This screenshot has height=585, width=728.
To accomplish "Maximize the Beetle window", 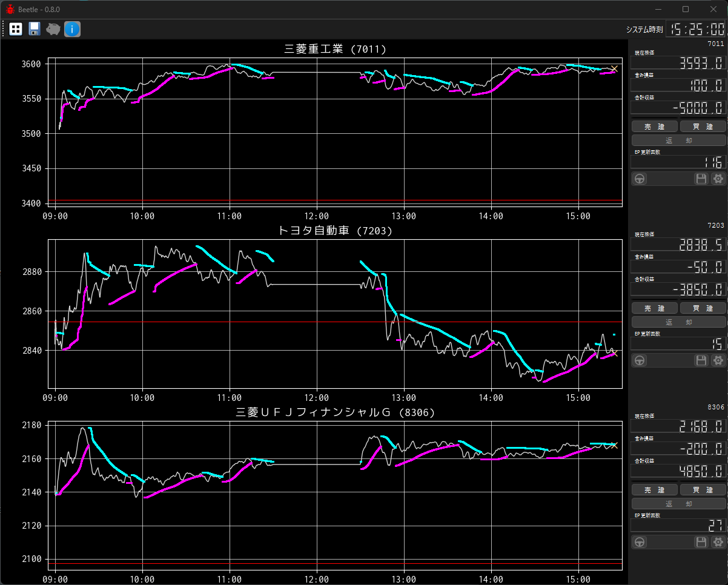I will click(x=686, y=9).
